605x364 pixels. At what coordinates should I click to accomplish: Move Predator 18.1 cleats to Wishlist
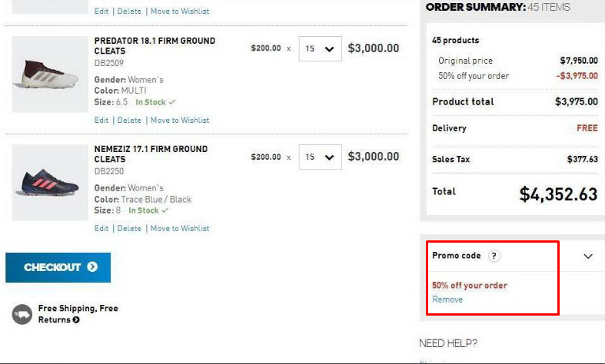point(180,121)
